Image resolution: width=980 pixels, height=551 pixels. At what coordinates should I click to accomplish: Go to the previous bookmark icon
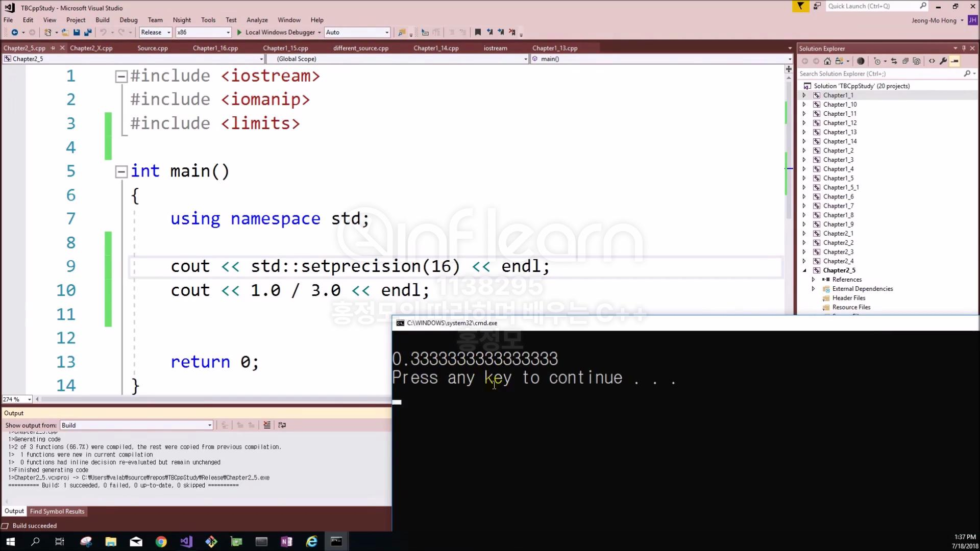pos(489,32)
